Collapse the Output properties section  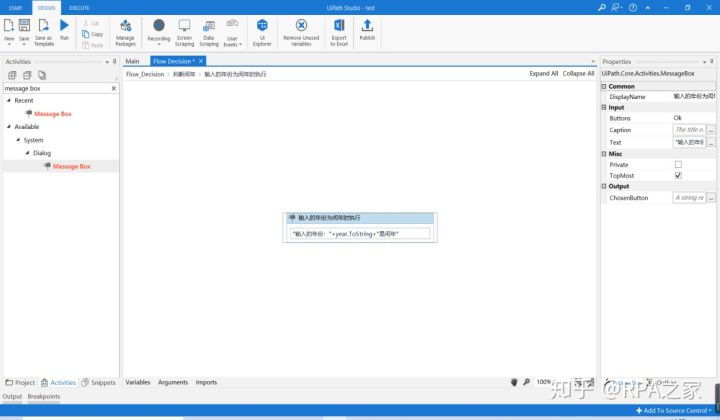[604, 186]
